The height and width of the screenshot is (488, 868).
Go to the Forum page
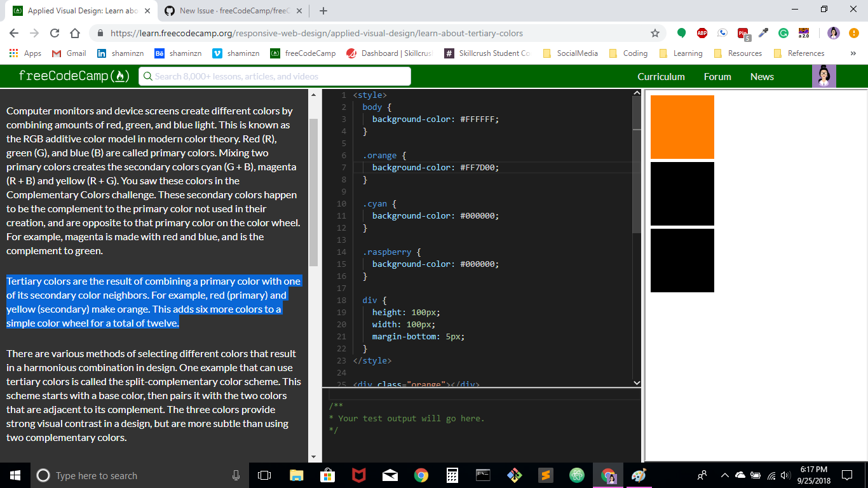717,76
